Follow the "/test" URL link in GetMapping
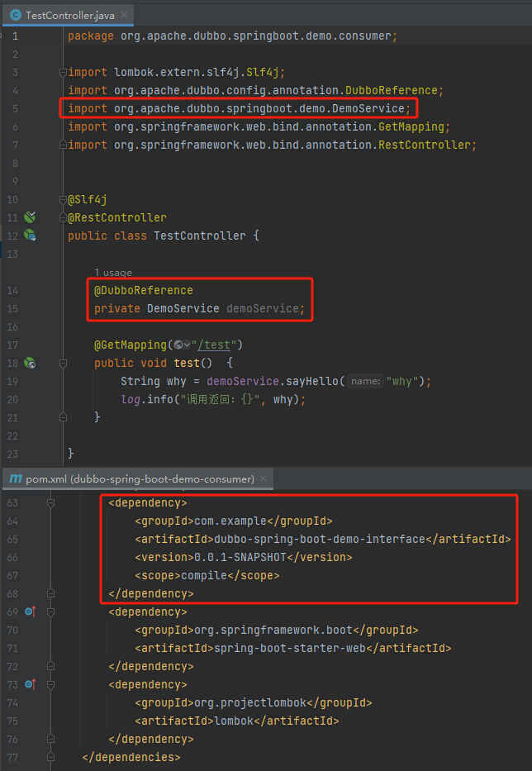Screen dimensions: 532x771 point(214,345)
